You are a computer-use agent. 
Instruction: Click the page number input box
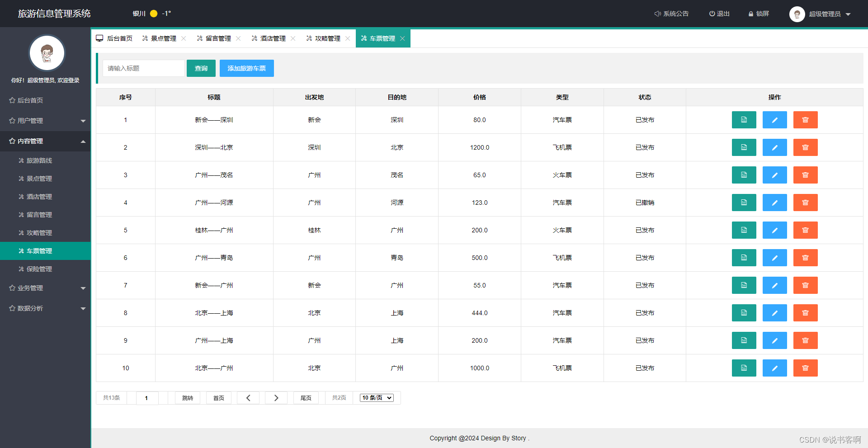147,398
